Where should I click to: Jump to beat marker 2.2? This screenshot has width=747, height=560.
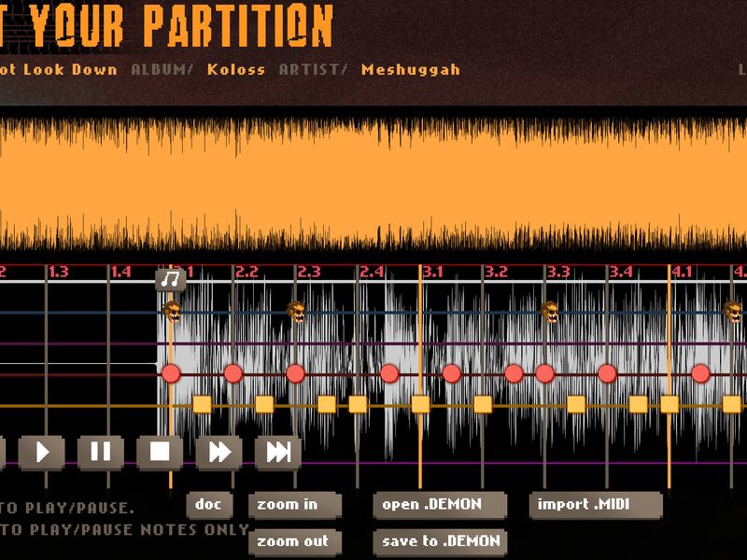(x=247, y=272)
